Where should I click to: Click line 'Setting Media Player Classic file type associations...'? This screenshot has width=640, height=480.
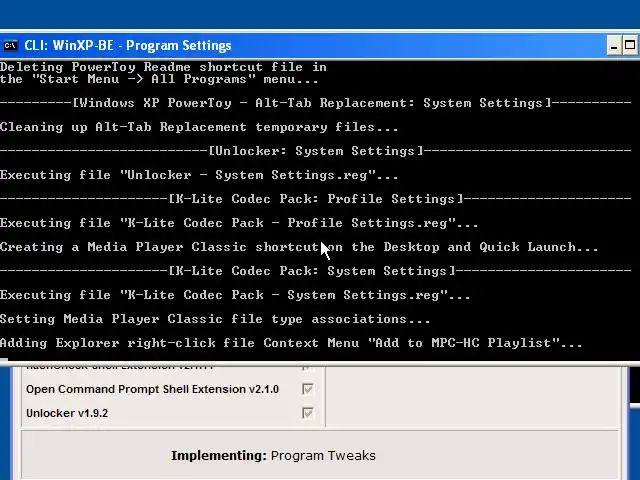[x=215, y=319]
